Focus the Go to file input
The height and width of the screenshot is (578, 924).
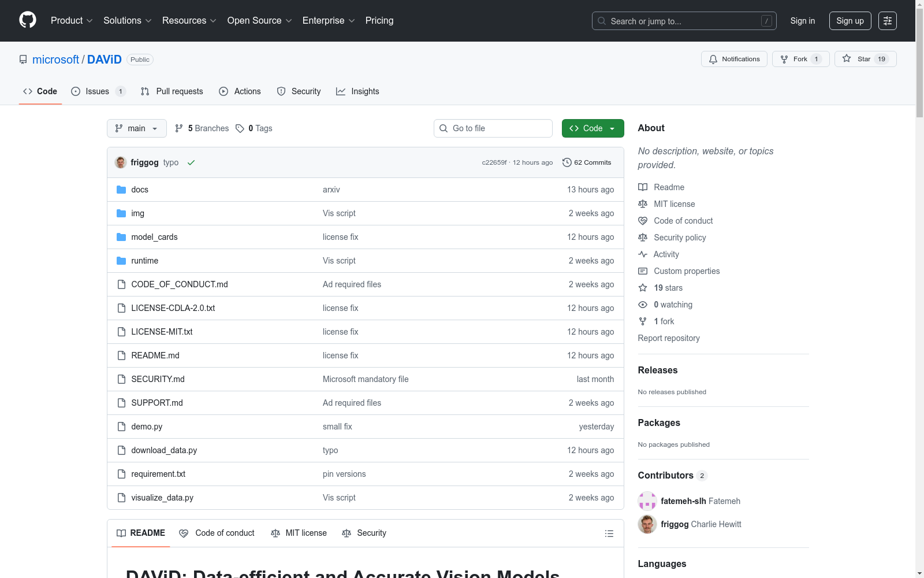(x=493, y=128)
